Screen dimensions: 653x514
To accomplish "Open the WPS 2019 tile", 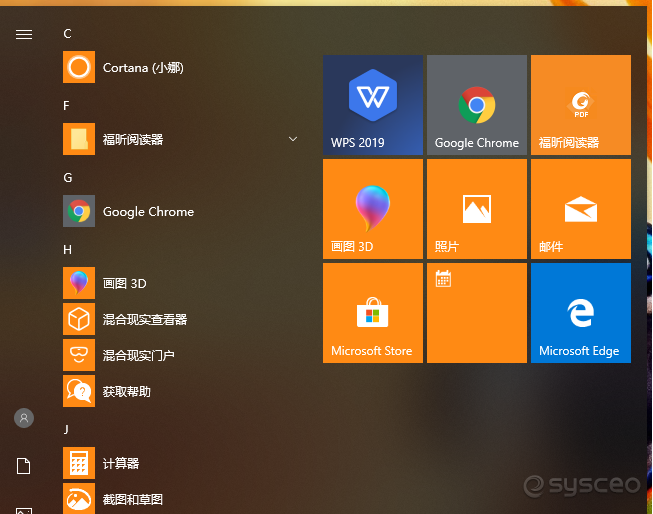I will pyautogui.click(x=373, y=105).
